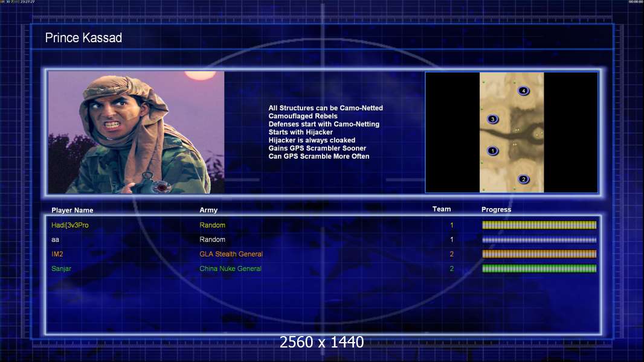Click the Progress column header

point(496,209)
